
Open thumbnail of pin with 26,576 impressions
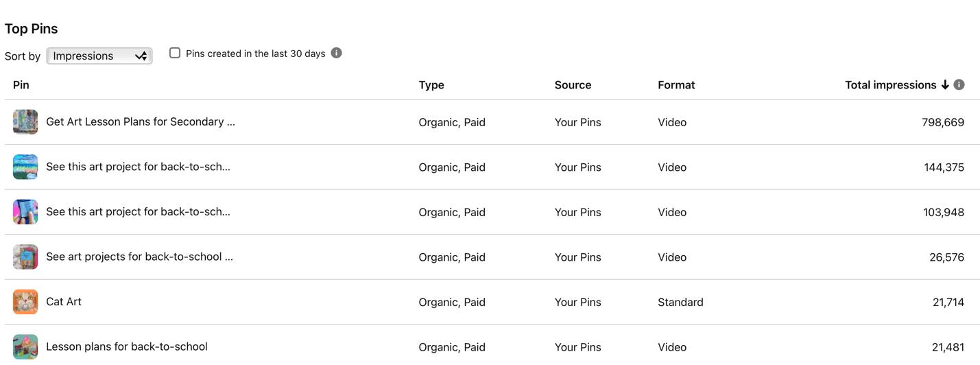coord(25,257)
